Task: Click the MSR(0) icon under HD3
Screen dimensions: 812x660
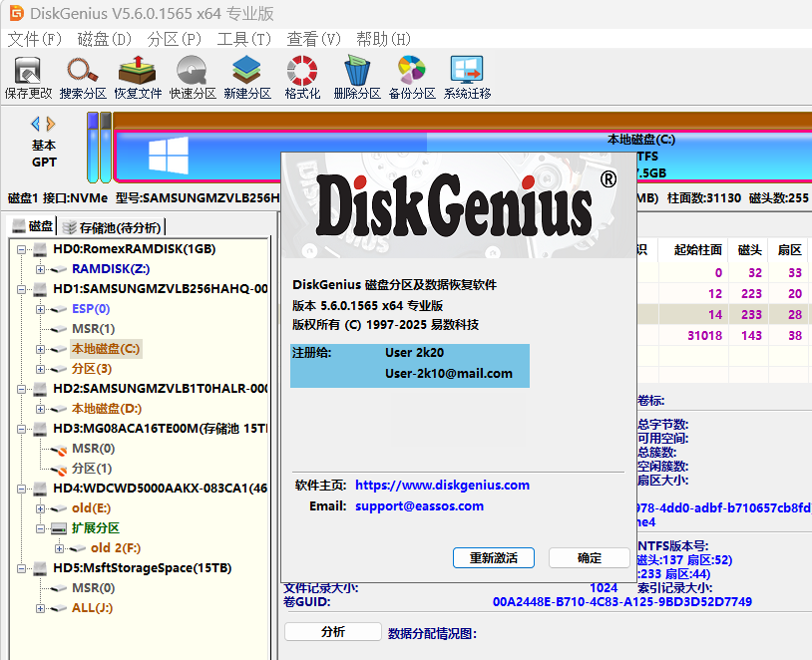Action: click(x=59, y=450)
